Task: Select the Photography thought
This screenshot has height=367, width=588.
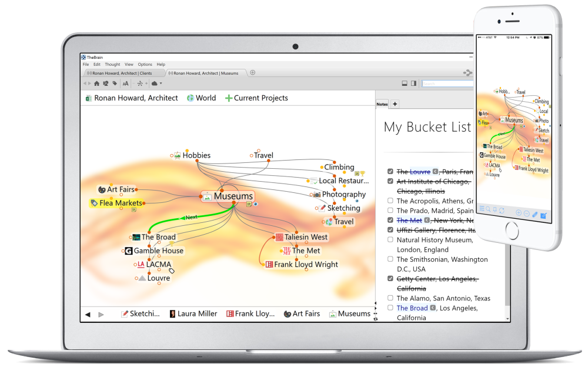Action: tap(340, 195)
